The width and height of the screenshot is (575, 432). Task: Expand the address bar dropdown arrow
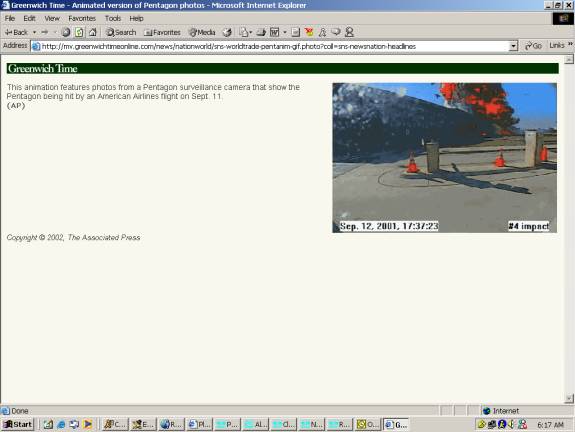tap(513, 46)
